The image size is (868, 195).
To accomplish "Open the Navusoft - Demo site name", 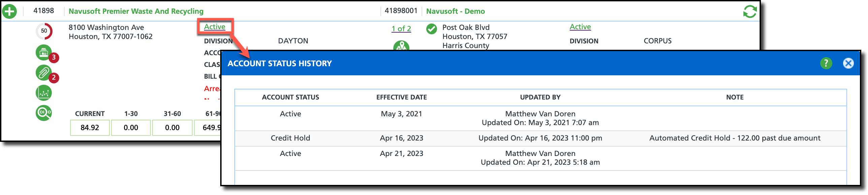I will coord(455,11).
